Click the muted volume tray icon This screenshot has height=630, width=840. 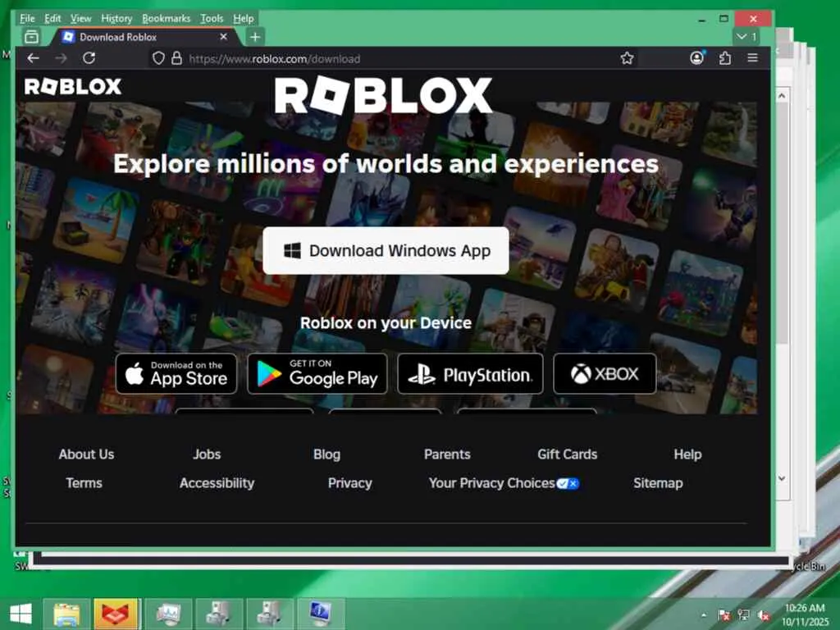pos(764,615)
